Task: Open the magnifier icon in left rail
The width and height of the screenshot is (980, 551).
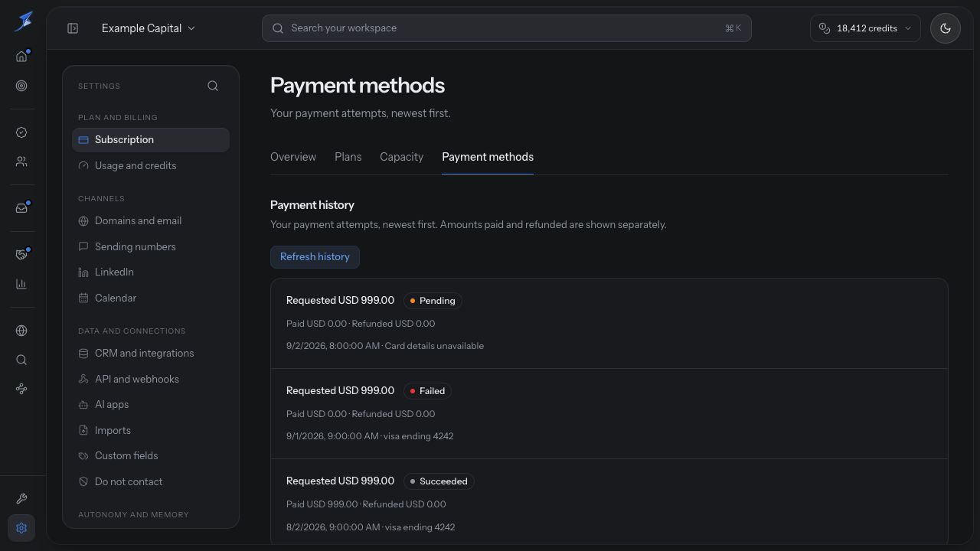Action: 21,360
